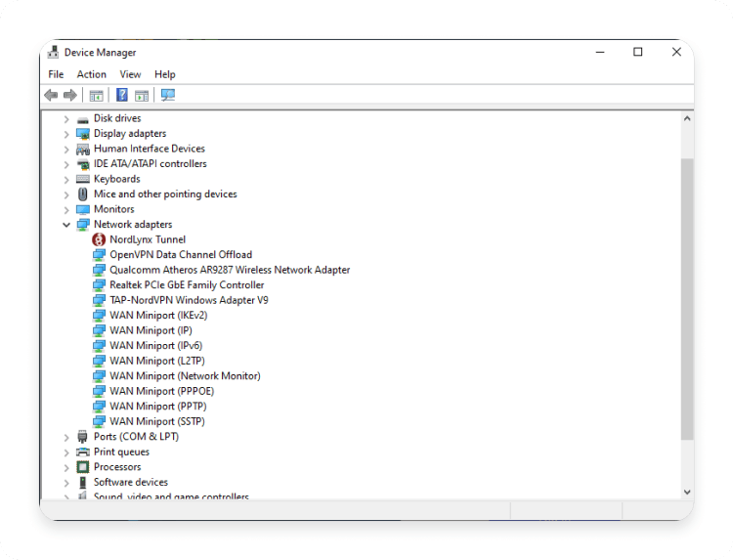Select WAN Miniport (IP) entry

tap(151, 330)
